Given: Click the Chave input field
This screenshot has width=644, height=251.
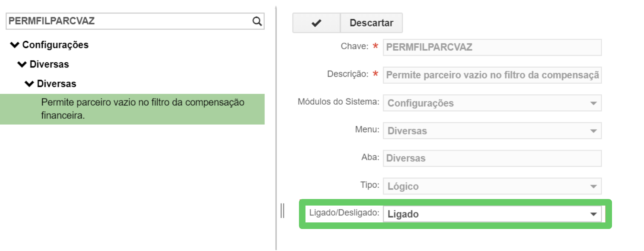Looking at the screenshot, I should point(492,47).
